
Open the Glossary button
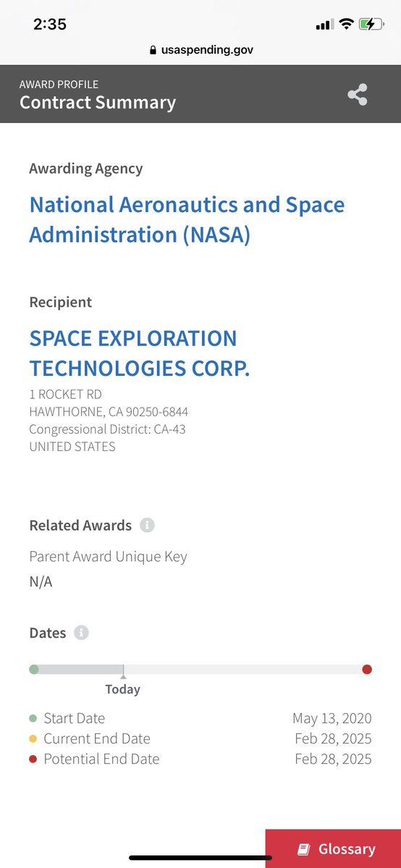[x=333, y=848]
